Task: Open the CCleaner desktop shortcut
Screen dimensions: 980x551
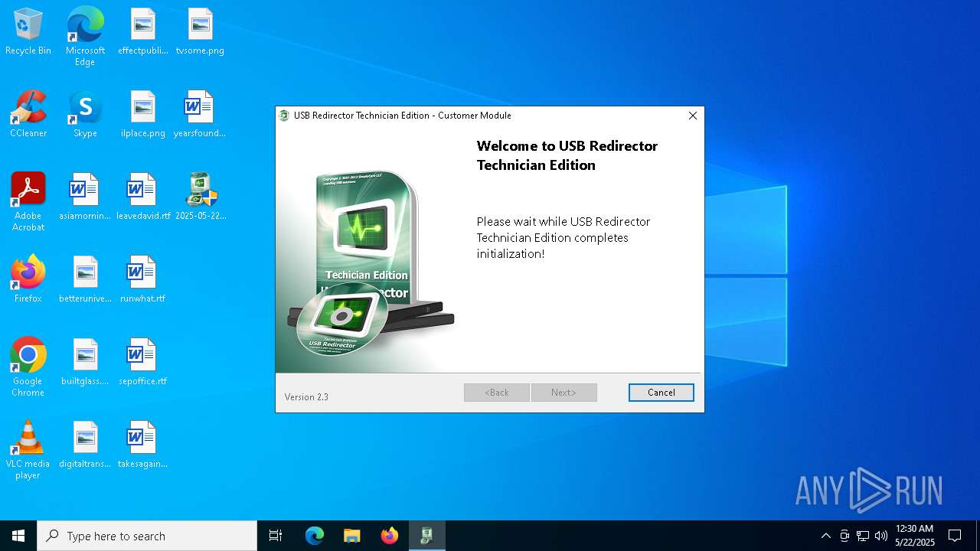Action: (x=28, y=115)
